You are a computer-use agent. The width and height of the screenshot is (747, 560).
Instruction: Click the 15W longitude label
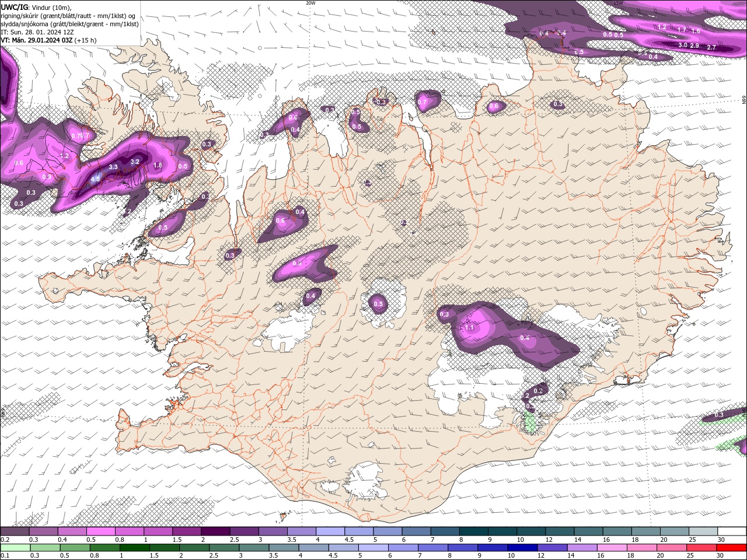coord(619,3)
